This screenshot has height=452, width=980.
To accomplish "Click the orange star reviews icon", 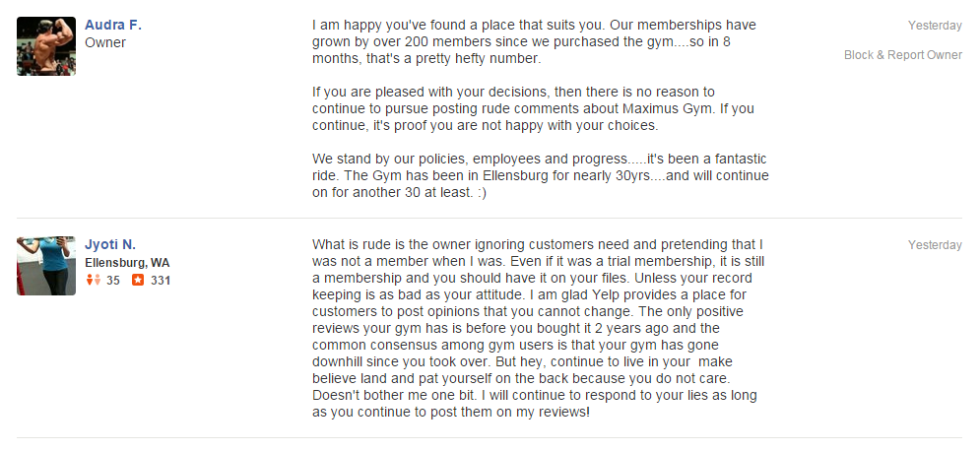I will point(138,281).
